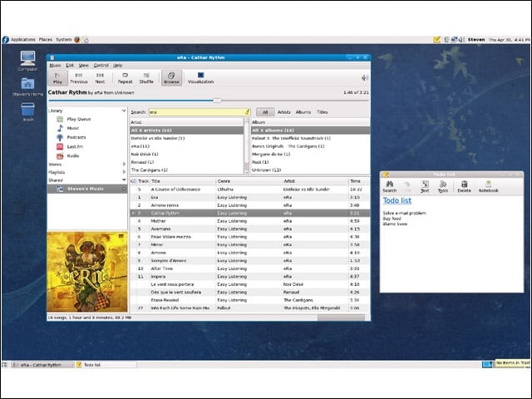Switch to Todo list taskbar button
Screen dimensions: 532x399
(106, 365)
